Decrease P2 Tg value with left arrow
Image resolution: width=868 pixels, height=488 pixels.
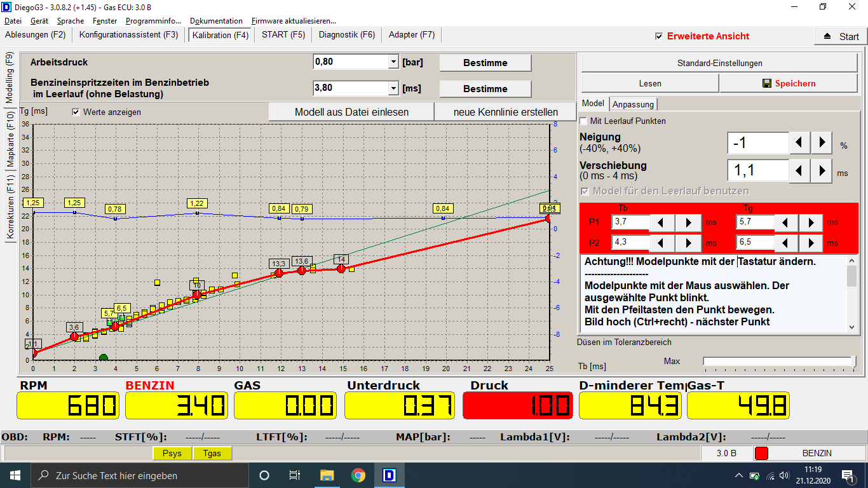(x=786, y=243)
